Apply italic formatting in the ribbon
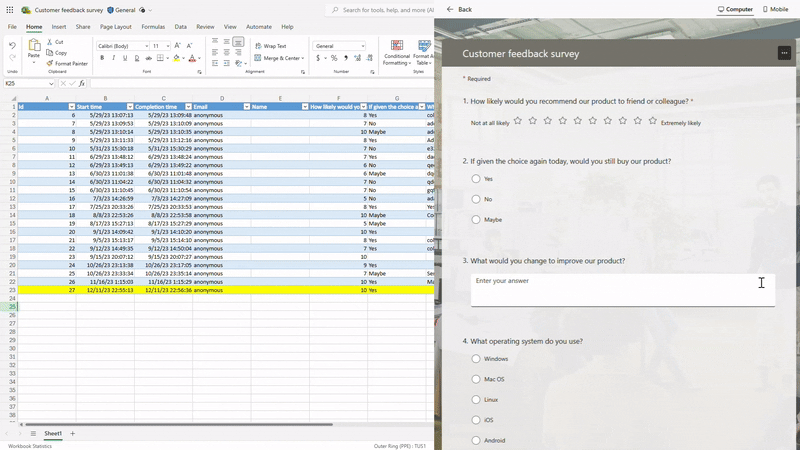The height and width of the screenshot is (450, 800). pos(114,58)
